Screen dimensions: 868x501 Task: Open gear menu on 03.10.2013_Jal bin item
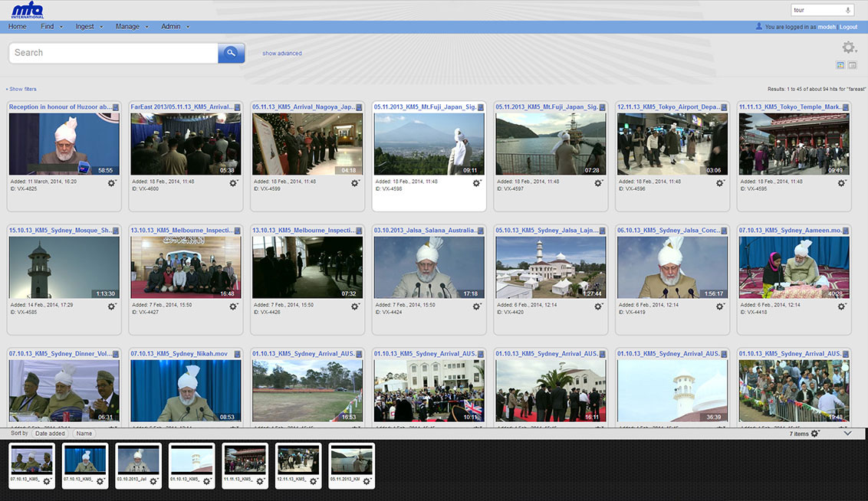pos(154,482)
